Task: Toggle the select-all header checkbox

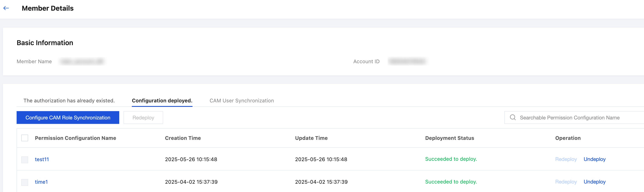Action: coord(25,138)
